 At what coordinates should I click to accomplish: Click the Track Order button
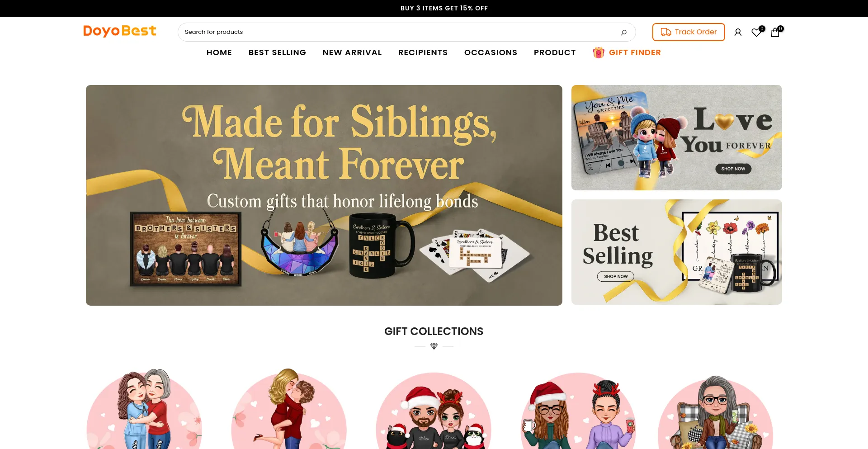[689, 32]
